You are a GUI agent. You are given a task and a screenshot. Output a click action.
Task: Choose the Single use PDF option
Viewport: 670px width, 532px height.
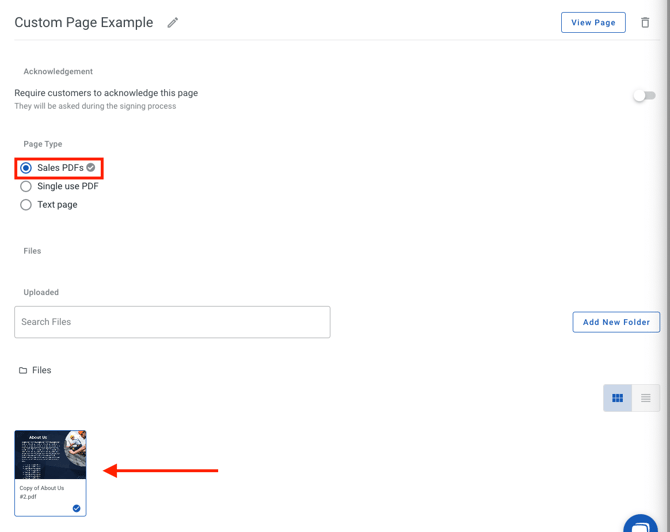(x=26, y=186)
